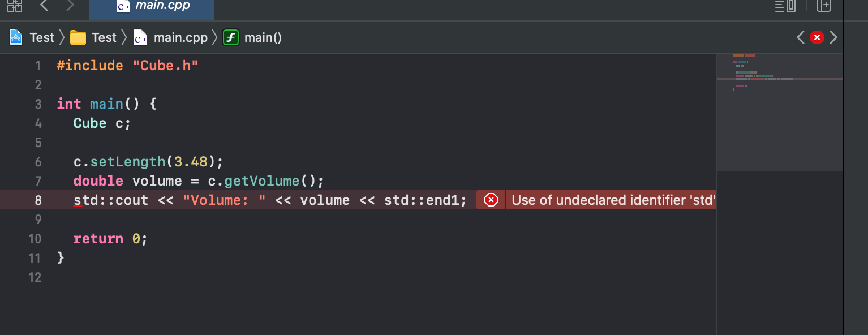Open the file structure list icon top-right

point(786,6)
